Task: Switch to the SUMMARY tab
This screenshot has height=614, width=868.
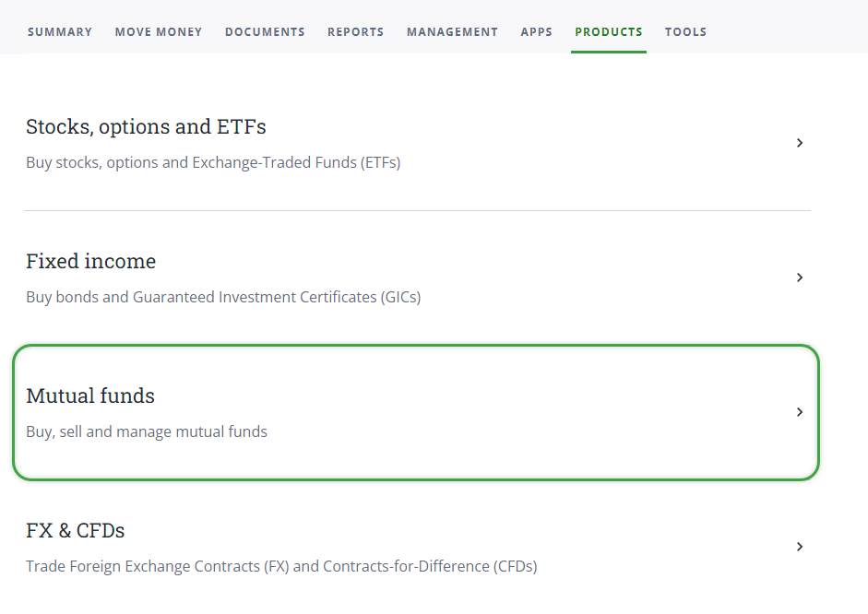Action: click(59, 31)
